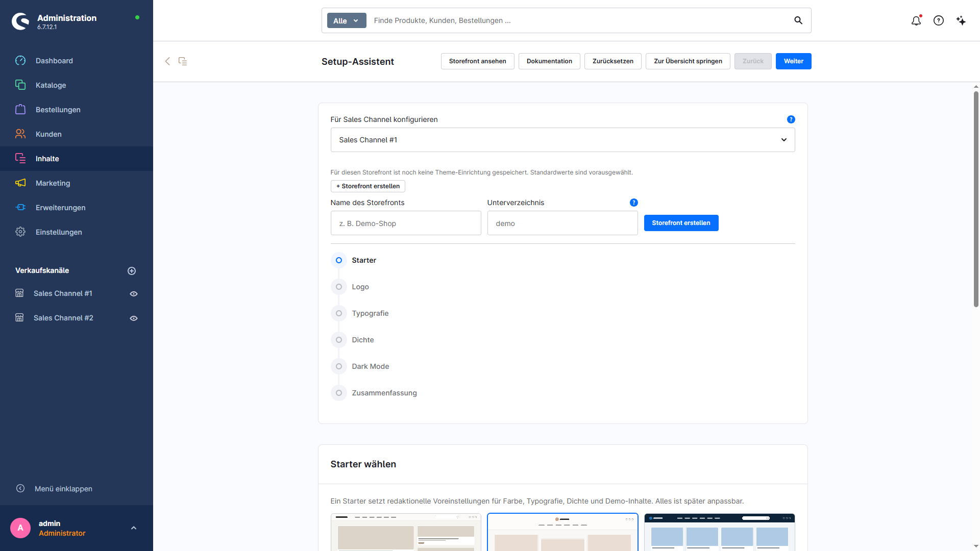Click the Name des Storefronts input field
This screenshot has width=980, height=551.
[x=406, y=223]
